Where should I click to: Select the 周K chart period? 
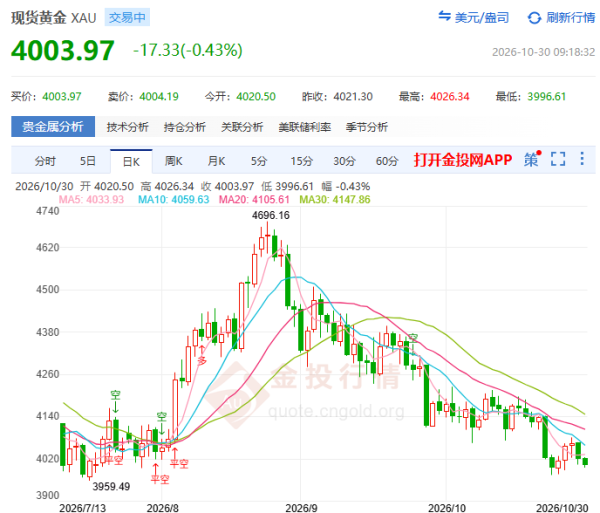coord(174,161)
